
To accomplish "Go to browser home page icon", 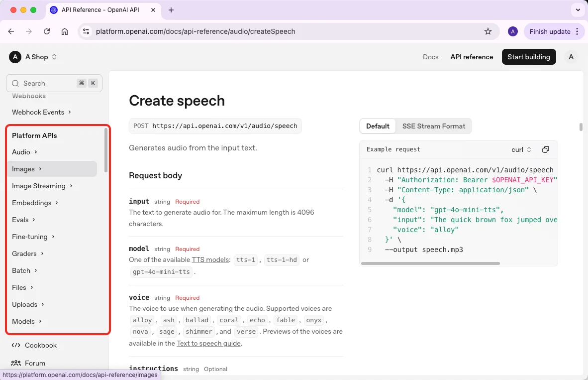I will click(x=65, y=31).
